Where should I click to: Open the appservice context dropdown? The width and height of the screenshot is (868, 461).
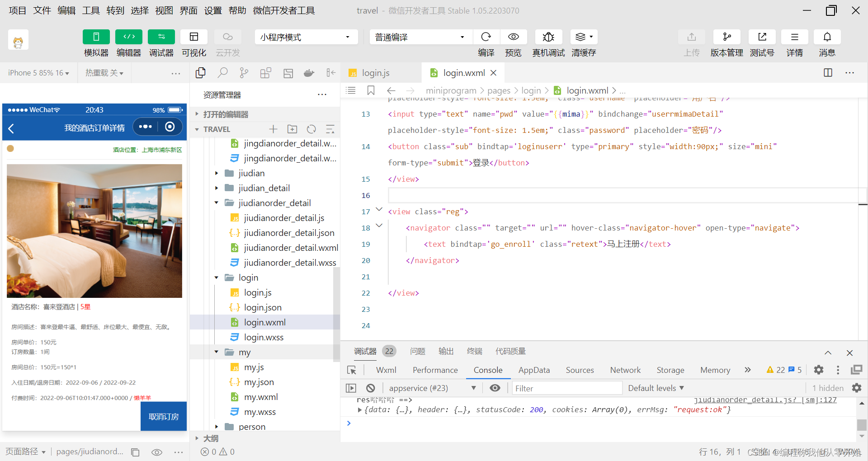432,388
